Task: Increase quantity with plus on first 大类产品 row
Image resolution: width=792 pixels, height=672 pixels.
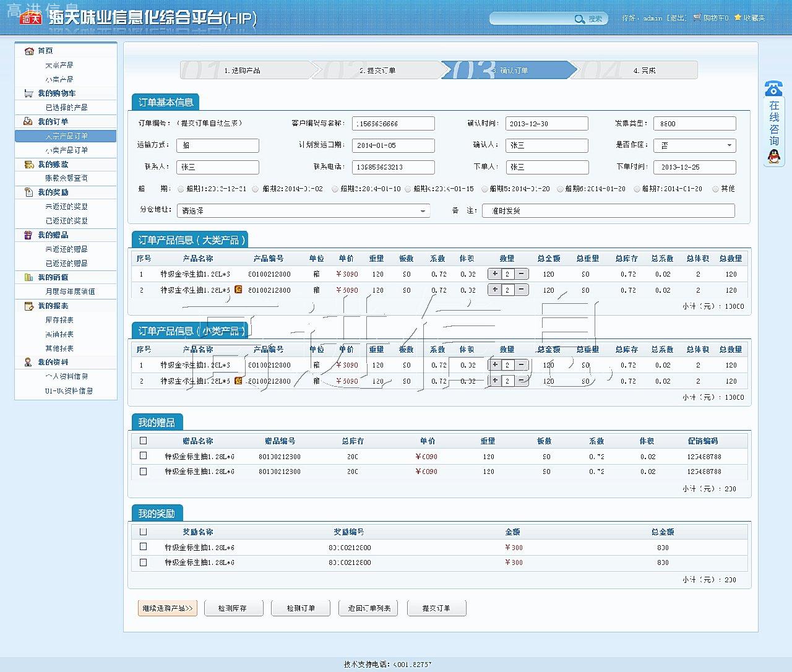Action: [495, 274]
